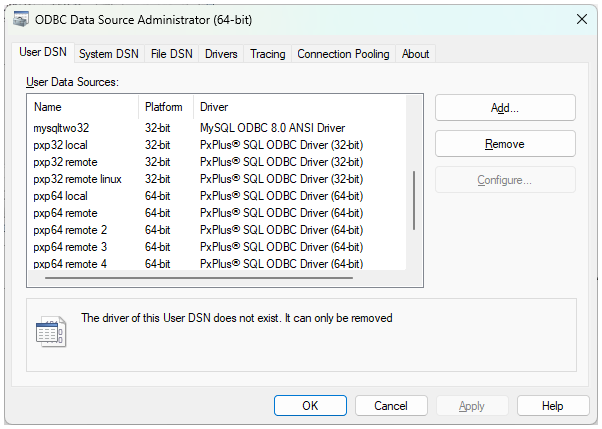Click the Add... button
Viewport: 602px width, 429px height.
tap(505, 108)
